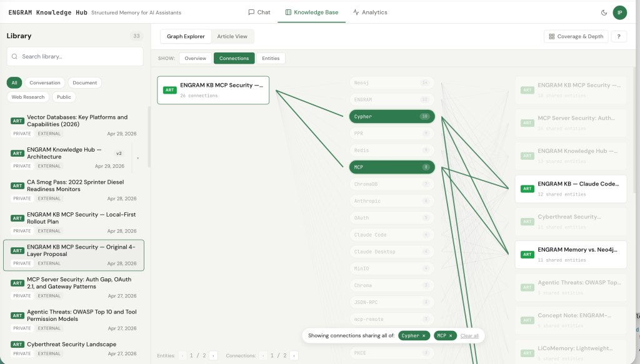640x364 pixels.
Task: Switch to Knowledge Base tab
Action: coord(312,12)
